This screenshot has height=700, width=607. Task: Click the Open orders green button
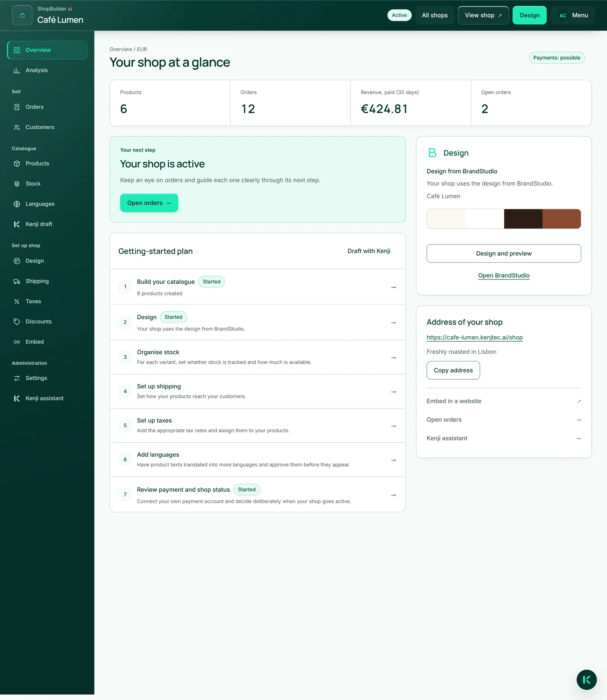(x=149, y=203)
